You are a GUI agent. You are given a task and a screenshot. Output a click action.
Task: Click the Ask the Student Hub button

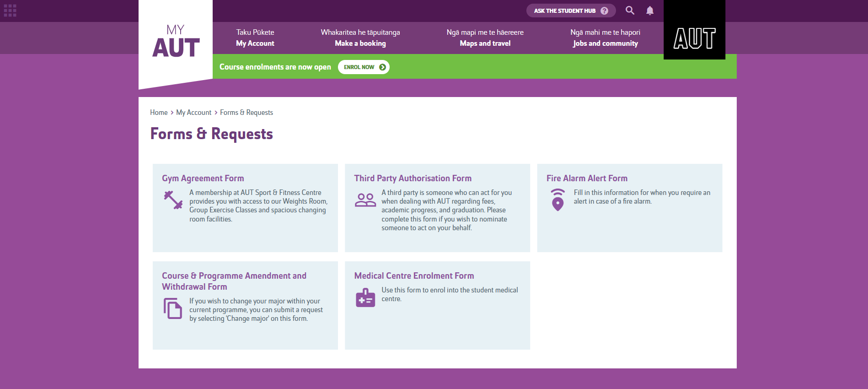571,11
